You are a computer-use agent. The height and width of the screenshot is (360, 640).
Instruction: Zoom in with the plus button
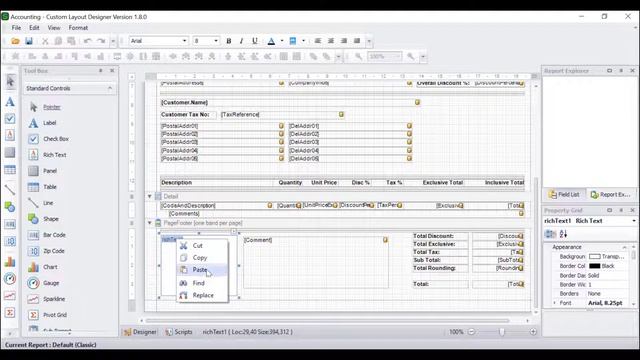533,332
